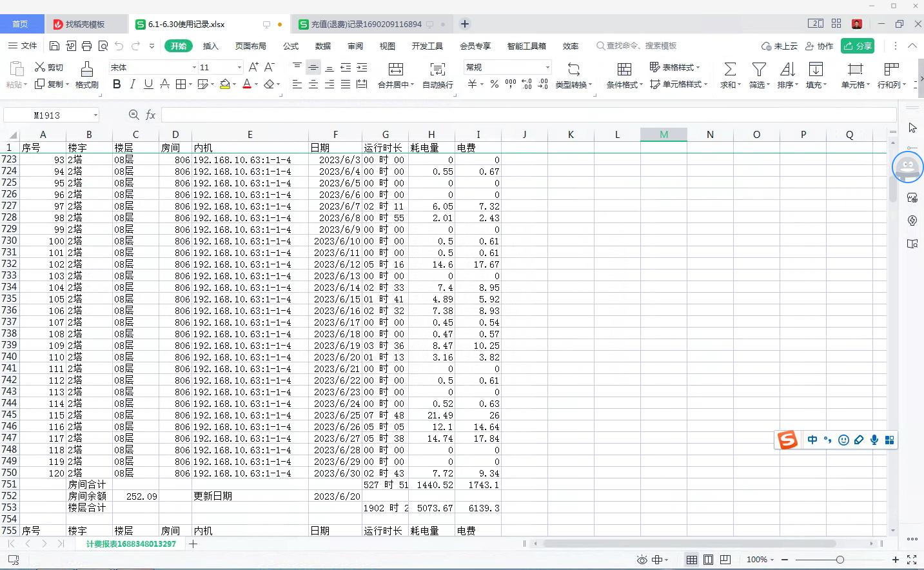Click the 协作 collaboration button
Image resolution: width=924 pixels, height=570 pixels.
(x=820, y=46)
